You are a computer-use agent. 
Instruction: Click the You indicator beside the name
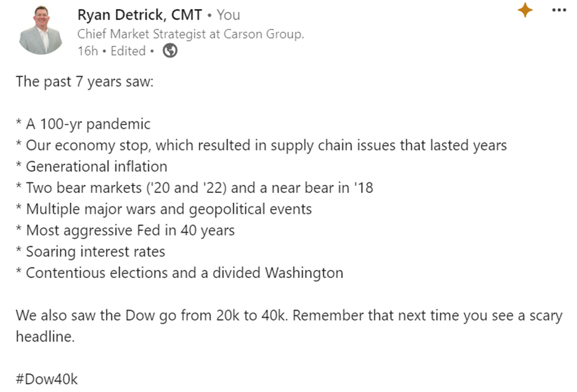228,15
